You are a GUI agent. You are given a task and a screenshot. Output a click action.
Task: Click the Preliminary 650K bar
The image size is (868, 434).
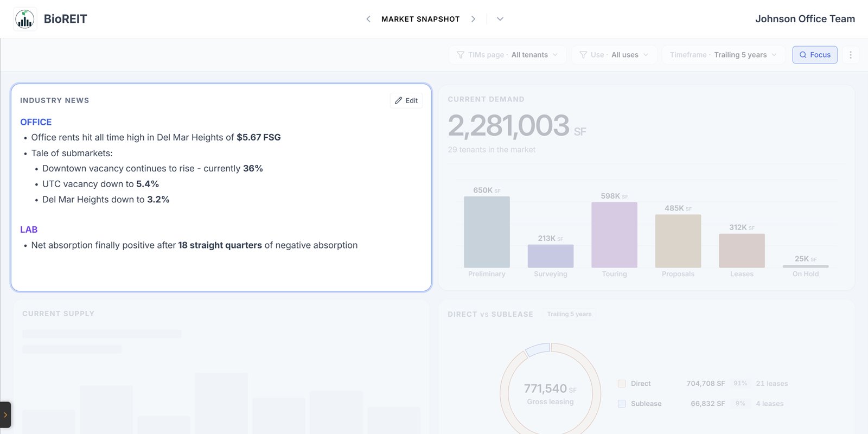click(487, 232)
